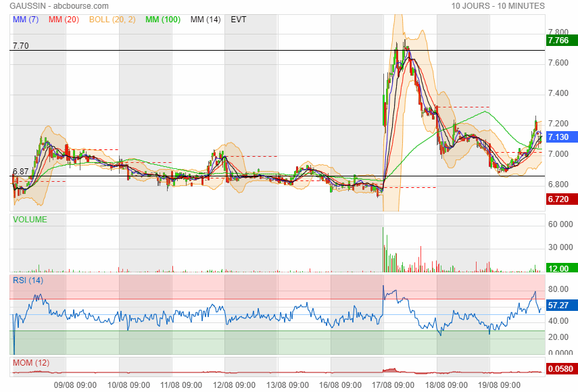Click the 18/08 09:00 date axis label
This screenshot has height=392, width=578.
pyautogui.click(x=446, y=385)
